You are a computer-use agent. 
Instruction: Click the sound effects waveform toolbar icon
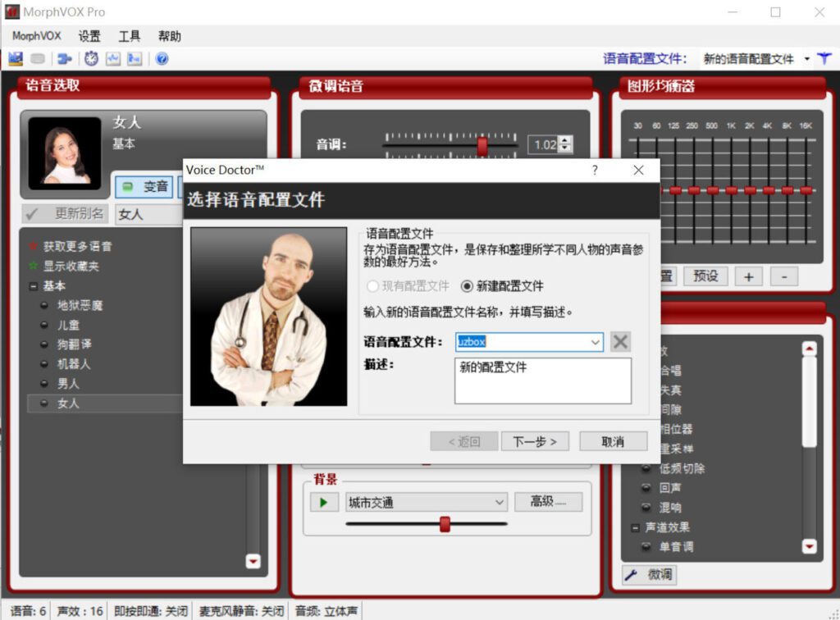point(114,58)
